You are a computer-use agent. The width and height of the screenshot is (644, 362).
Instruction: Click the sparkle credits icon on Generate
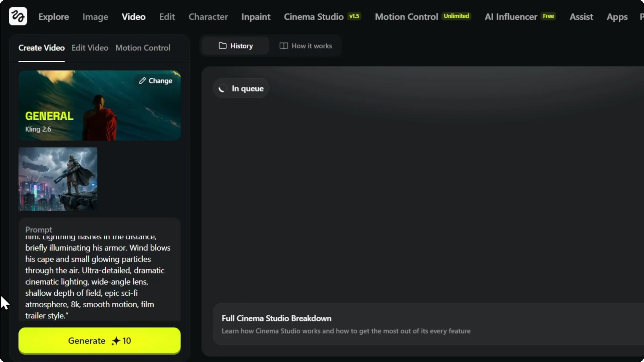pyautogui.click(x=116, y=341)
